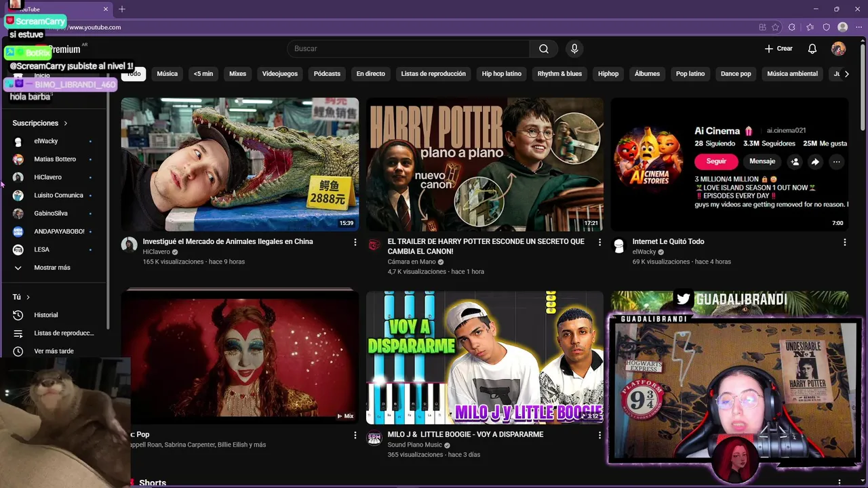Open the Harry Potter plano a plano thumbnail
868x488 pixels.
[485, 164]
